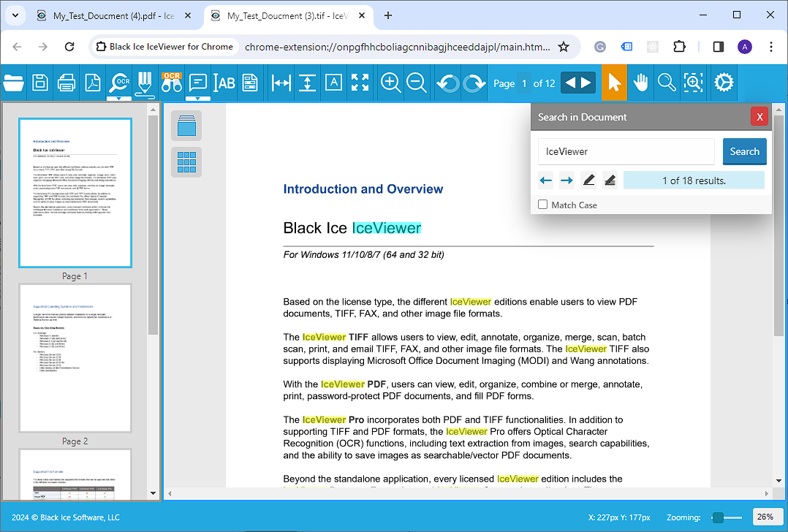Image resolution: width=788 pixels, height=532 pixels.
Task: Zoom in using the plus magnifier
Action: point(390,83)
